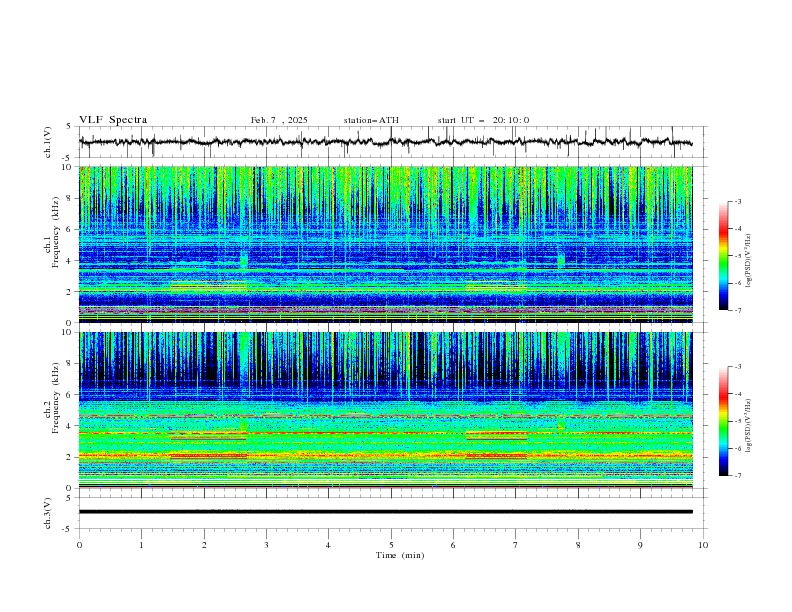Click the ch.1 spectrogram color scale bar
The image size is (792, 612).
(723, 256)
